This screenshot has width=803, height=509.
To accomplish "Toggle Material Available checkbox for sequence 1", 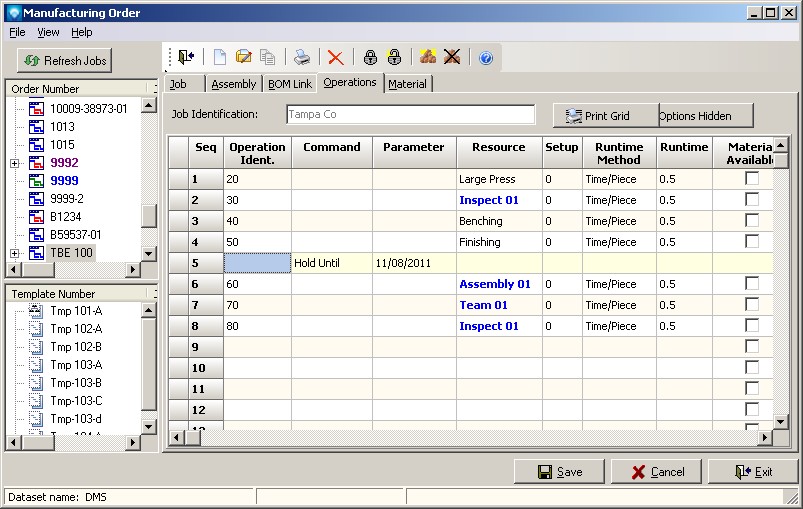I will pos(752,179).
